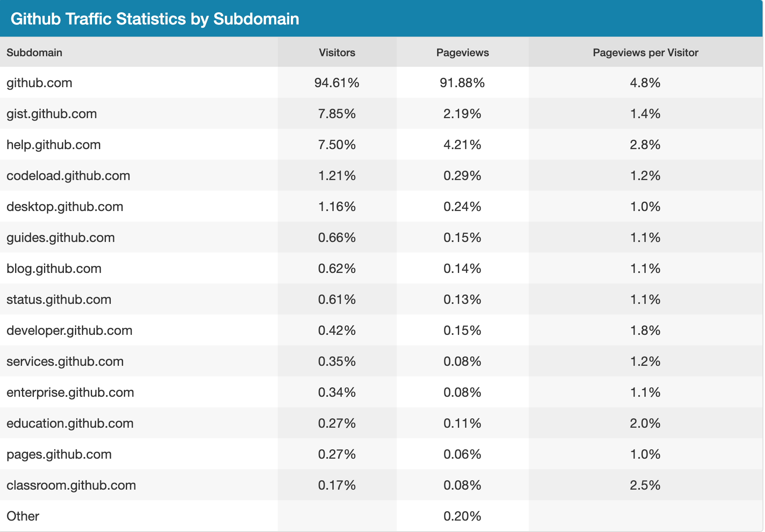This screenshot has height=532, width=765.
Task: Open pages.github.com subdomain entry
Action: pos(59,454)
